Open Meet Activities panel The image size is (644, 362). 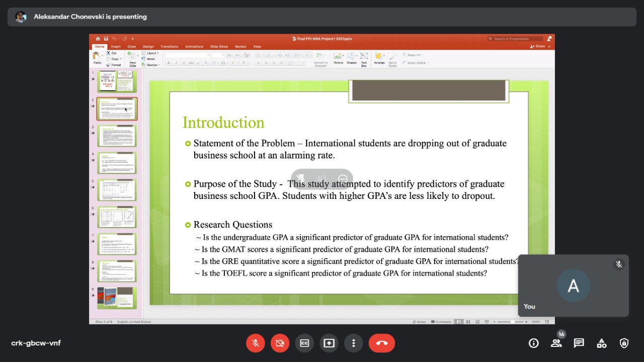coord(601,343)
